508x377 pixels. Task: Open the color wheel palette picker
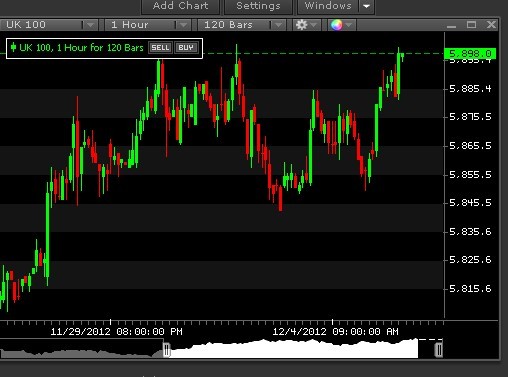(x=341, y=25)
